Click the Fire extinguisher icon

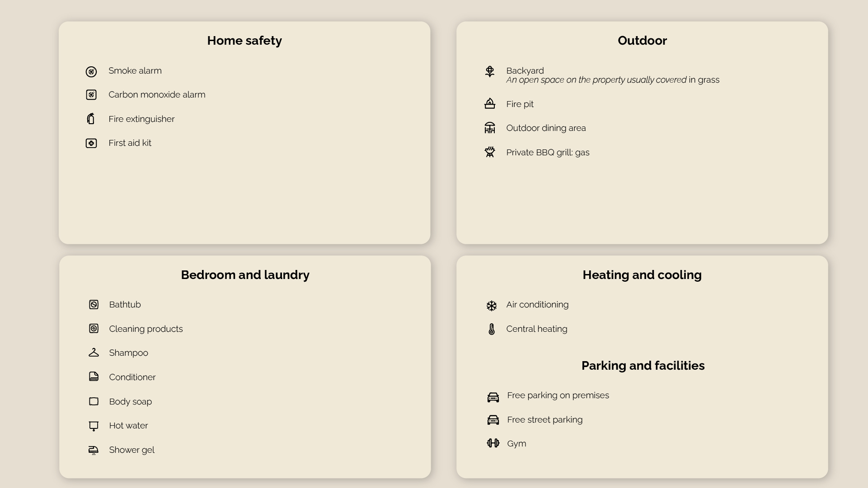click(91, 119)
